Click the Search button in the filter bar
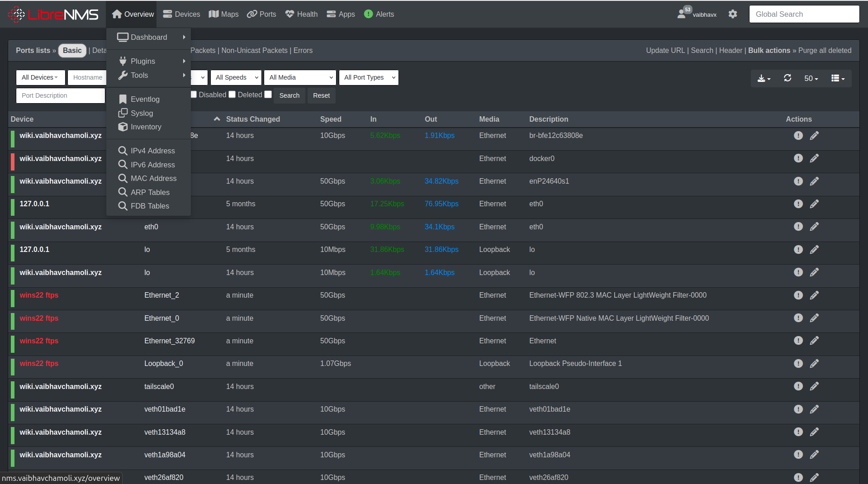868x484 pixels. [x=289, y=95]
